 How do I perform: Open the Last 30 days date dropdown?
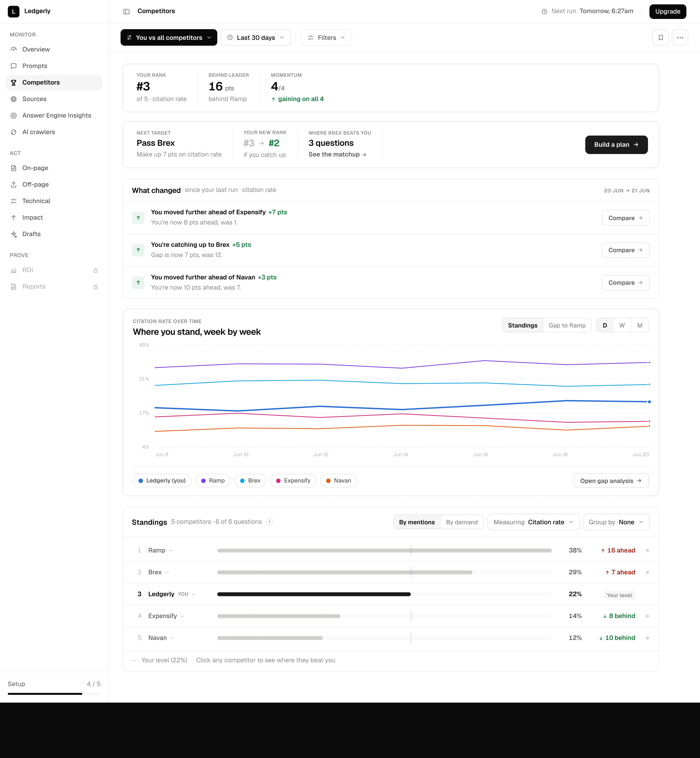point(256,38)
